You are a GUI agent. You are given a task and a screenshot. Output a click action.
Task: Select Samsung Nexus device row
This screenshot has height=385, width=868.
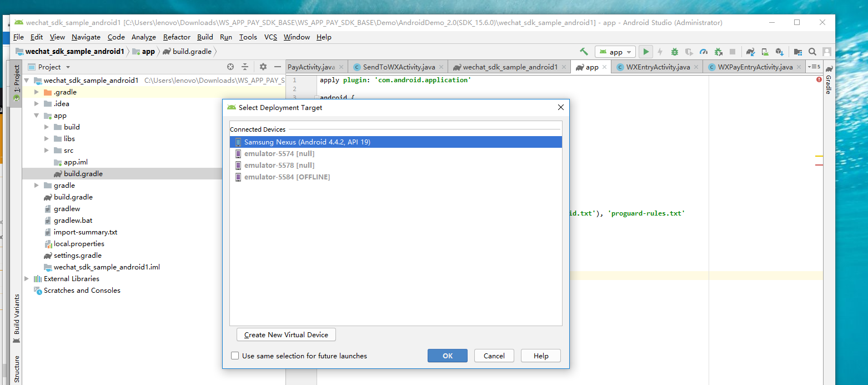[396, 142]
